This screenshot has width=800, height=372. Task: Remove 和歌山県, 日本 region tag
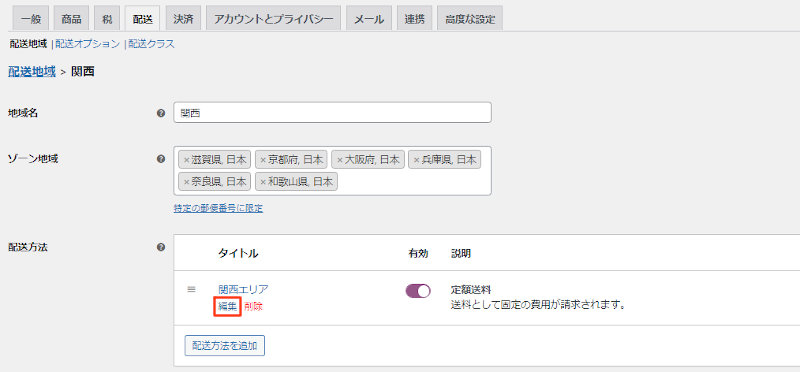[x=263, y=181]
